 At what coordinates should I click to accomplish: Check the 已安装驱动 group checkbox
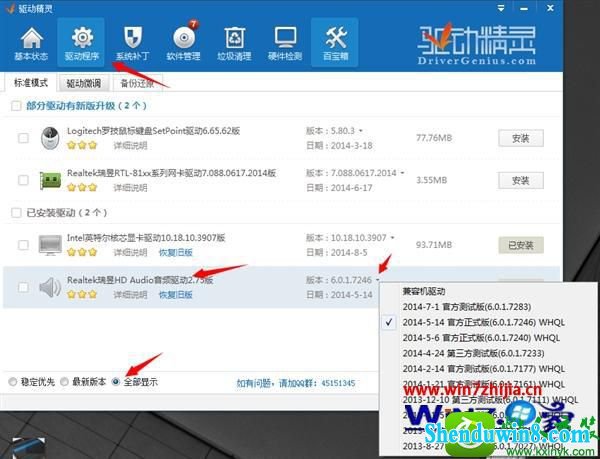[16, 213]
